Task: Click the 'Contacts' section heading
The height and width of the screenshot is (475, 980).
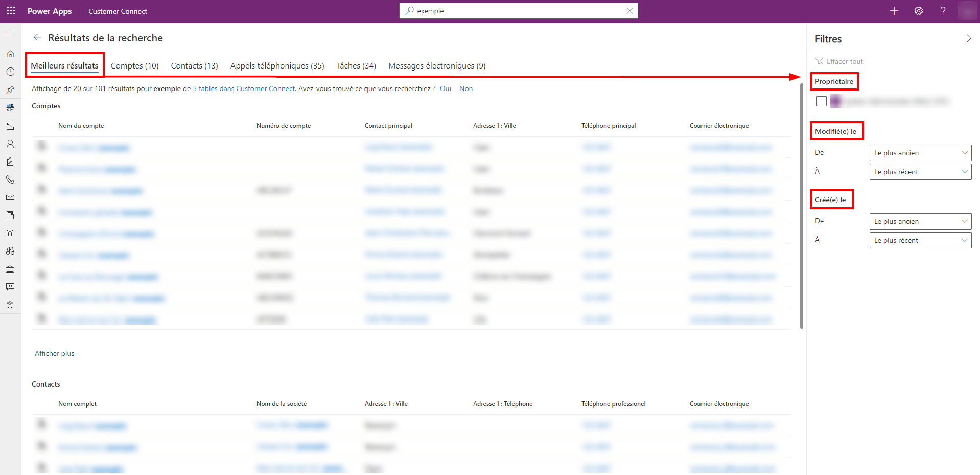Action: click(46, 384)
